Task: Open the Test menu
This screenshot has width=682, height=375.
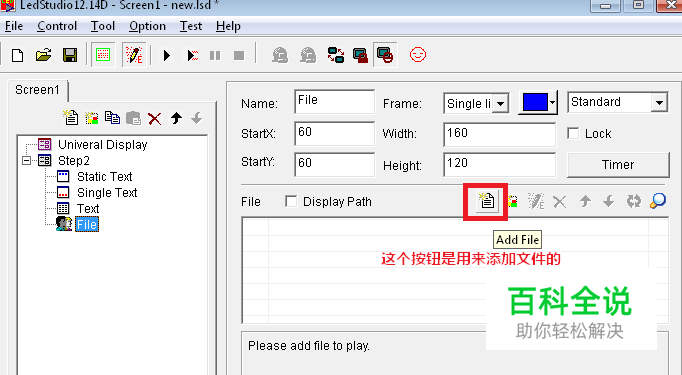Action: coord(191,26)
